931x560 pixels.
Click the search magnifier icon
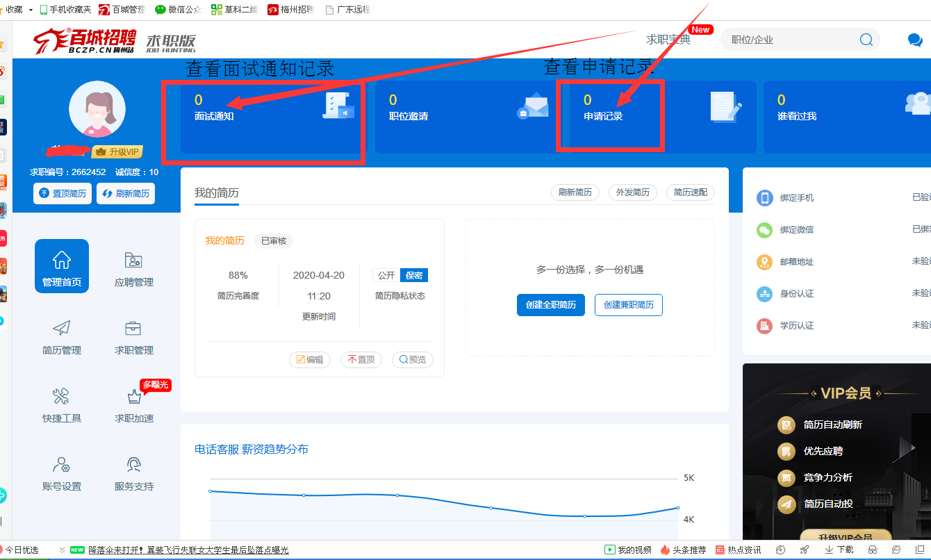click(x=866, y=40)
